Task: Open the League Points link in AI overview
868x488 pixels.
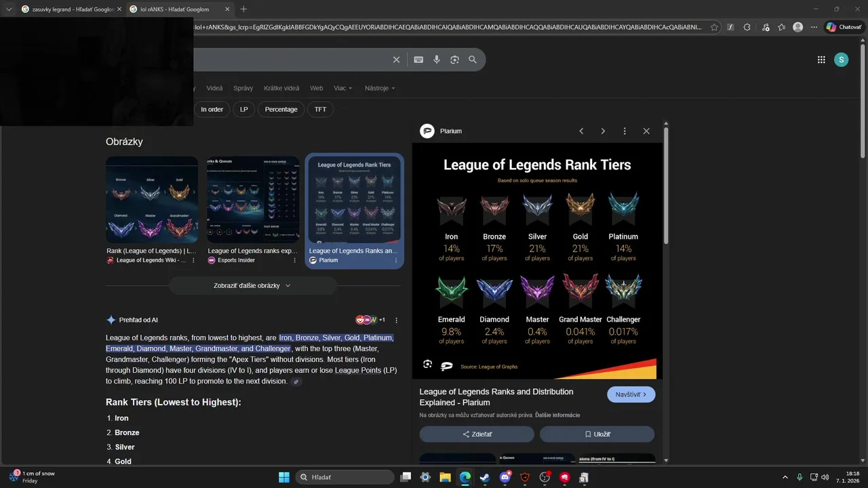Action: (x=358, y=371)
